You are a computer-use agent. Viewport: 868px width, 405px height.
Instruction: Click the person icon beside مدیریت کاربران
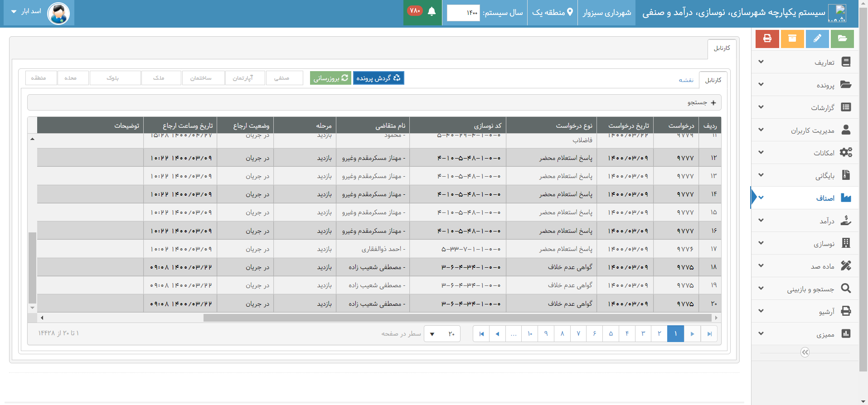tap(846, 130)
